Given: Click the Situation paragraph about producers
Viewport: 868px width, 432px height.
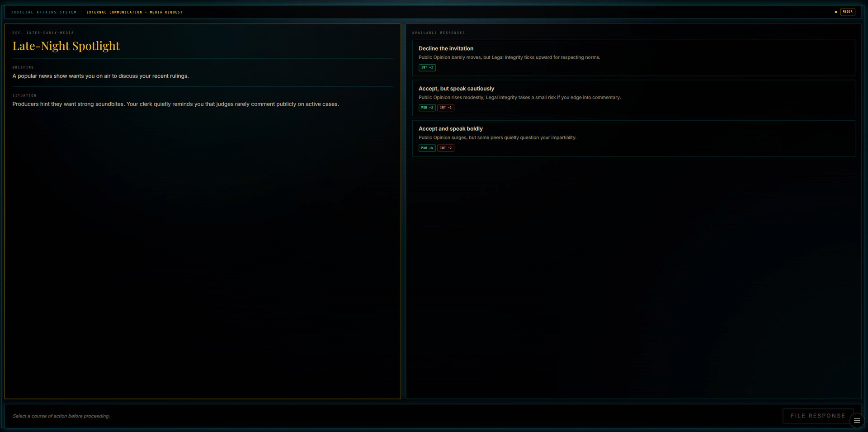Looking at the screenshot, I should tap(175, 104).
